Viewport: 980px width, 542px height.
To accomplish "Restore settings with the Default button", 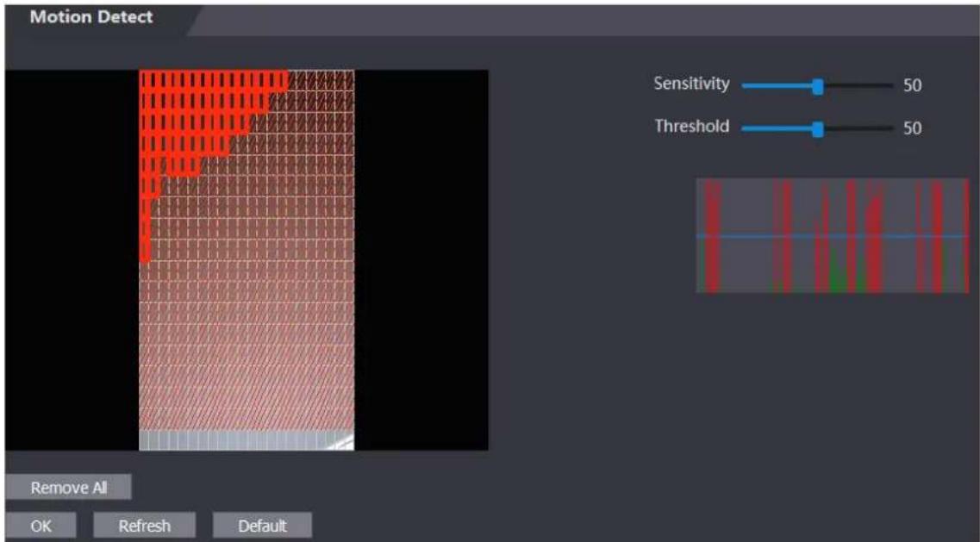I will (x=262, y=526).
